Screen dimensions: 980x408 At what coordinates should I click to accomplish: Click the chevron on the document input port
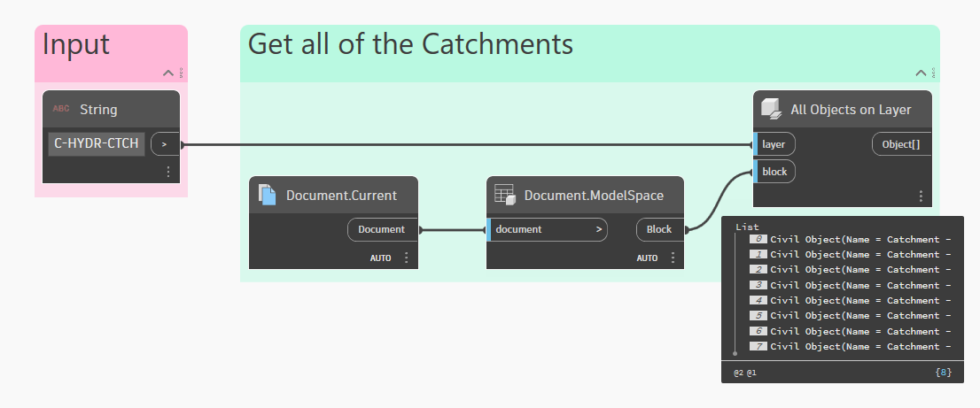tap(599, 229)
